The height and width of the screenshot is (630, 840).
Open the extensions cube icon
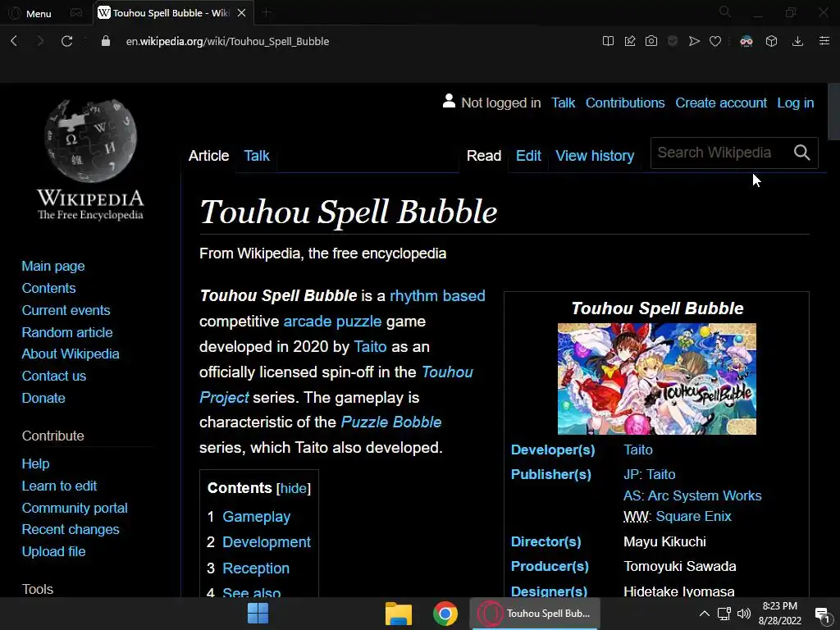(x=771, y=41)
